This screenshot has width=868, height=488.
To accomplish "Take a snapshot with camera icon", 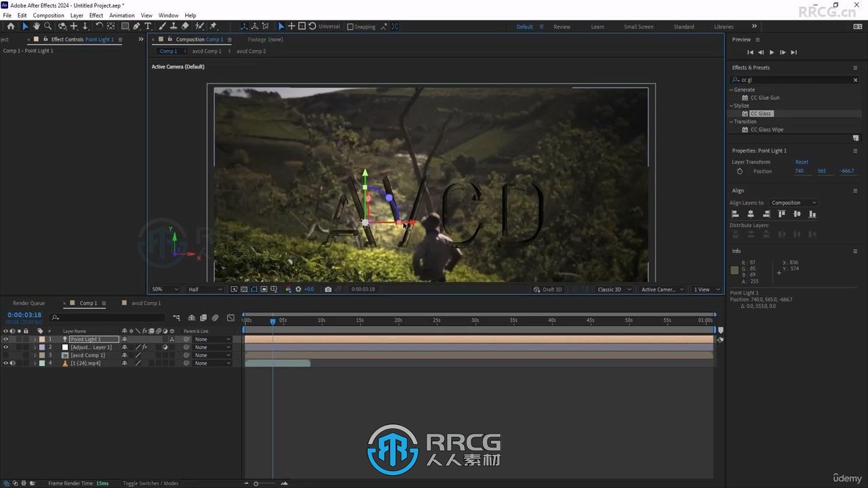I will [328, 289].
